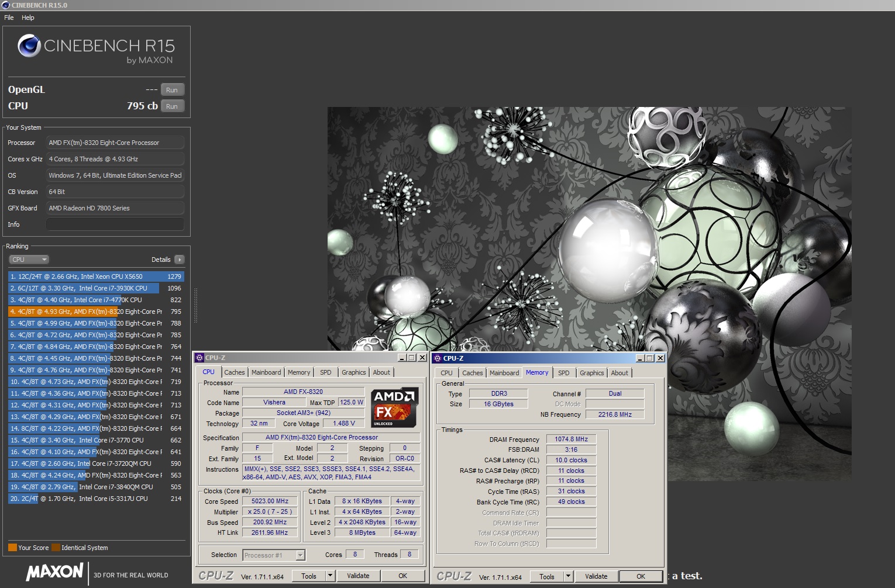Image resolution: width=895 pixels, height=588 pixels.
Task: Select ranking entry Intel Core i7-4770K CPU
Action: click(97, 300)
